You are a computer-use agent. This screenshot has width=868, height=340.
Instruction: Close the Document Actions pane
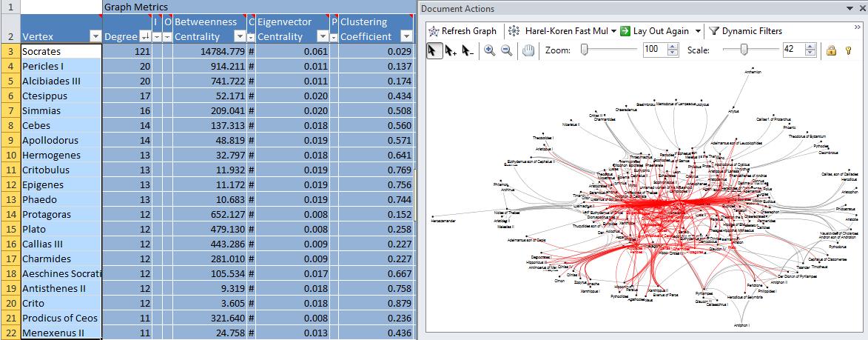click(x=862, y=8)
